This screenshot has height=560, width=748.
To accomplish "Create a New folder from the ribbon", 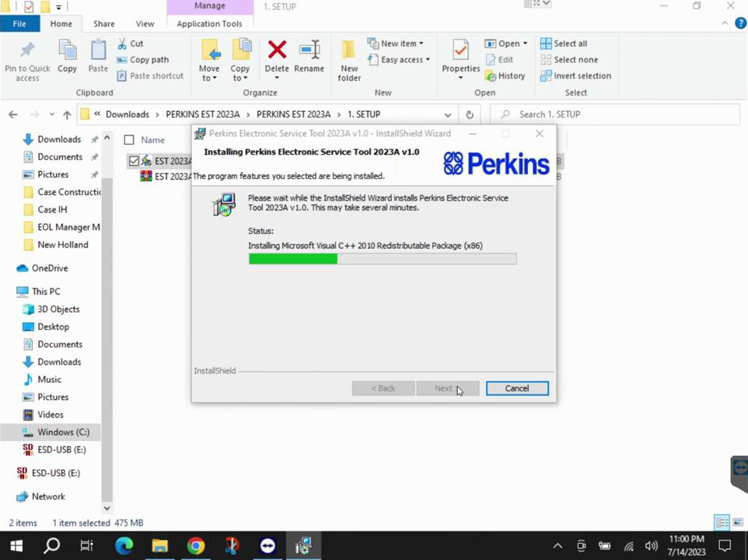I will pos(349,61).
